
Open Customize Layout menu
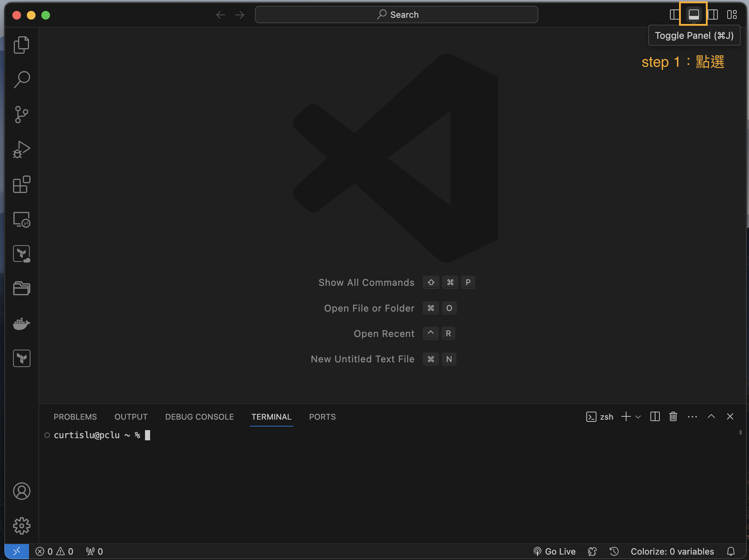click(732, 15)
